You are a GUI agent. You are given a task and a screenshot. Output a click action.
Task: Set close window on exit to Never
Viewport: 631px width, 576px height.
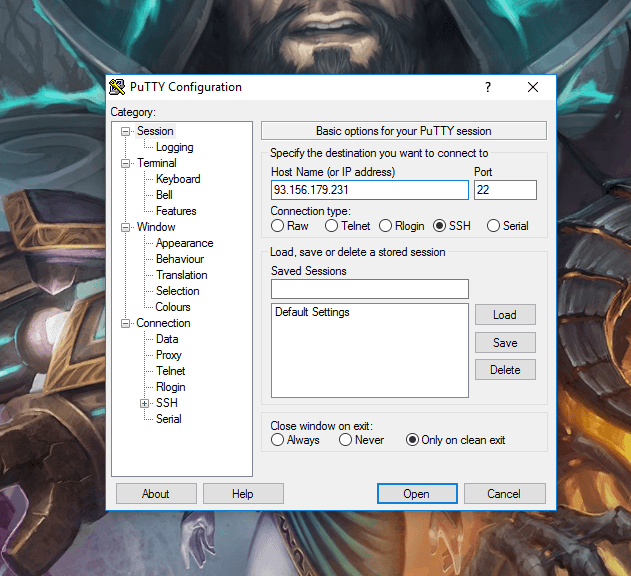[345, 440]
